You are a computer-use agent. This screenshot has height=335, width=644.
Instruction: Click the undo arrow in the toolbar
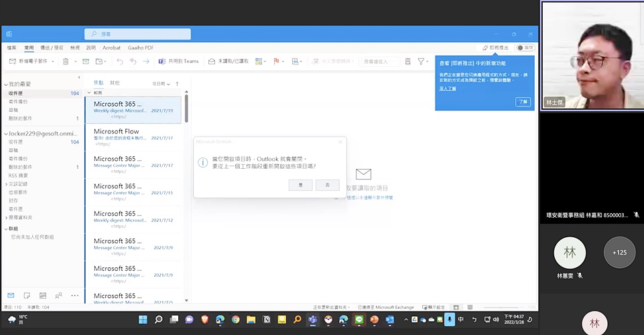120,62
